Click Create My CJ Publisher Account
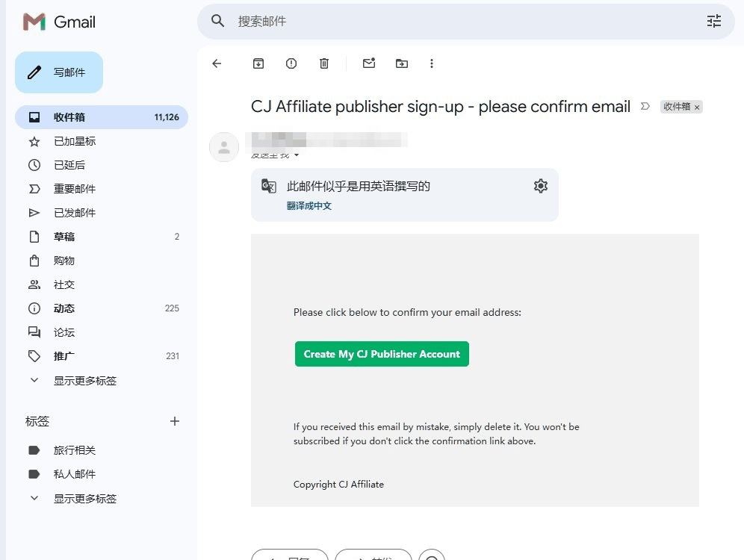Viewport: 744px width, 560px height. point(382,354)
